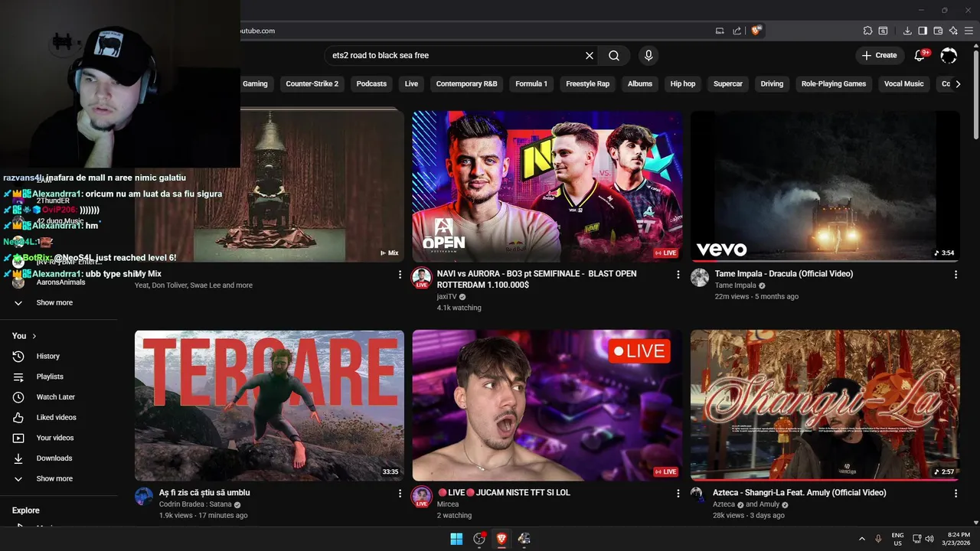
Task: Clear the YouTube search box text
Action: point(590,56)
